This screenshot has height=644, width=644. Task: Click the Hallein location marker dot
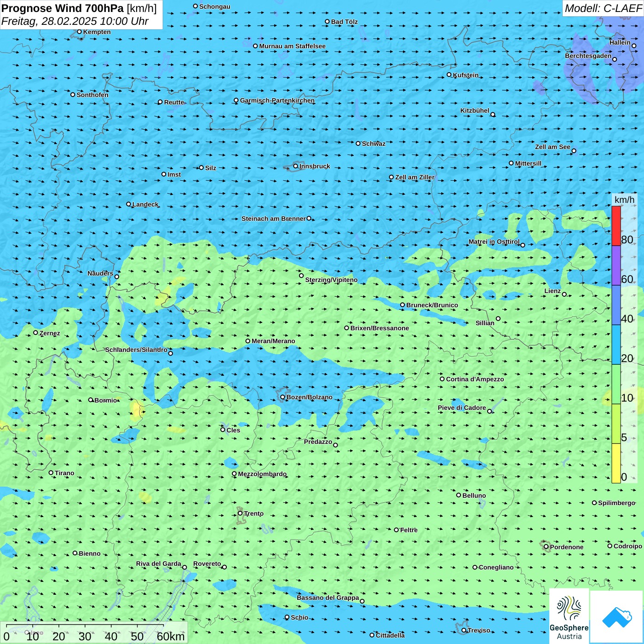pos(634,46)
